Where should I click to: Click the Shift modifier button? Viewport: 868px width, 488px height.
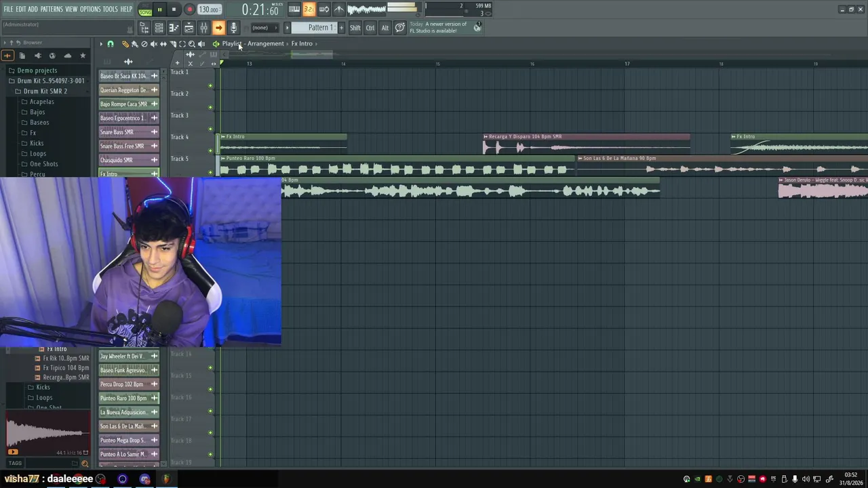coord(355,28)
